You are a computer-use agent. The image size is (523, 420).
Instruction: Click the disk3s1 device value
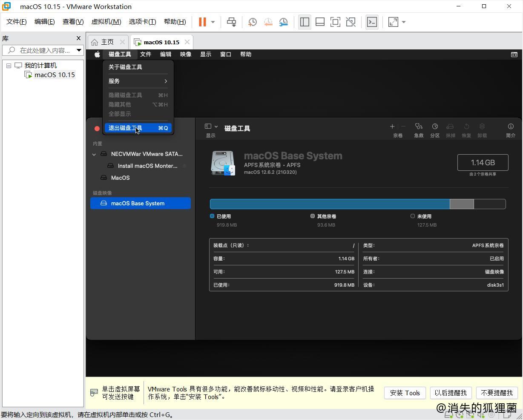pos(495,285)
